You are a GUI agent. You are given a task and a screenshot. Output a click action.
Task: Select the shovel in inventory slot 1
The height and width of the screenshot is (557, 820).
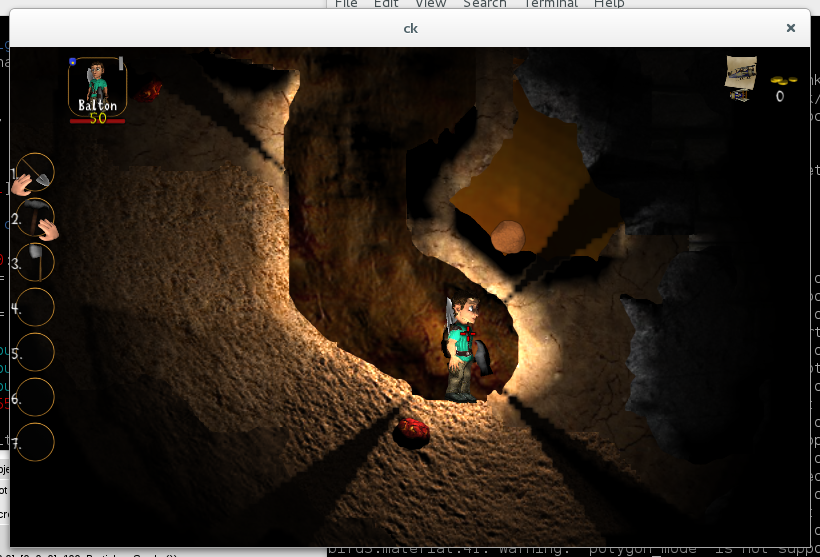click(x=35, y=172)
